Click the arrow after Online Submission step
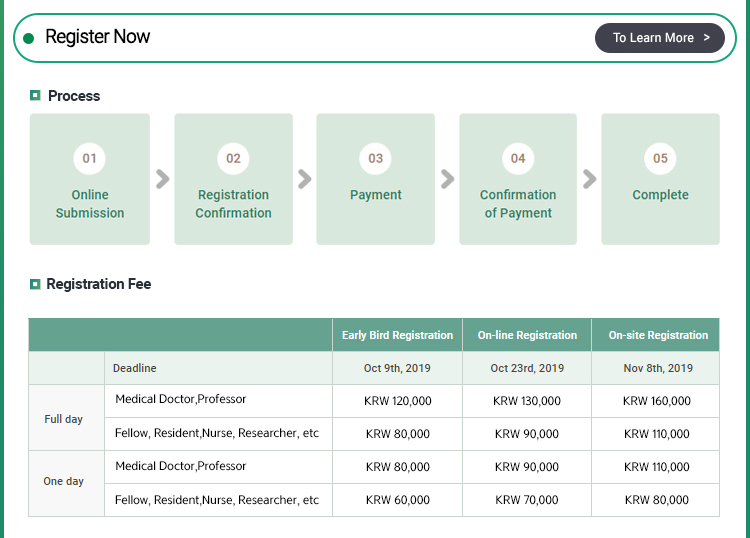750x538 pixels. (162, 179)
